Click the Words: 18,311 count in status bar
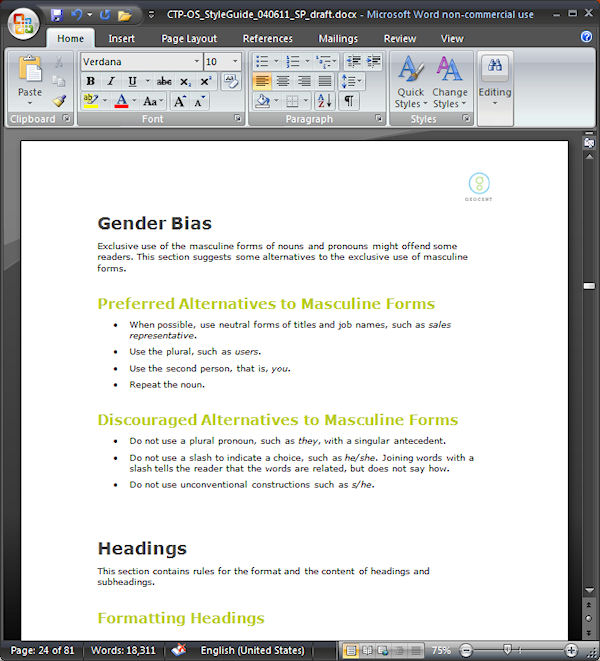The height and width of the screenshot is (661, 600). [x=123, y=650]
